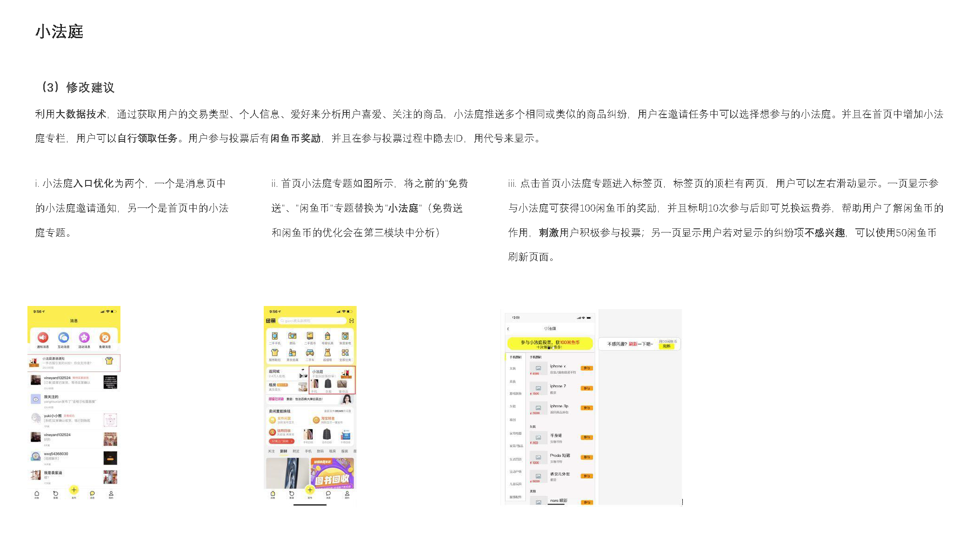Tap the 刷新 refresh button
Screen dimensions: 980x551
coord(667,346)
